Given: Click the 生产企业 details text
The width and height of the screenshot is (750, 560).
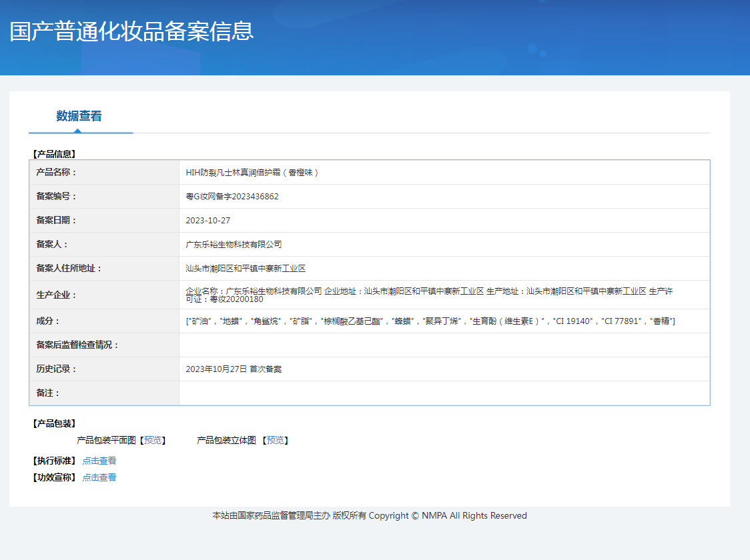Looking at the screenshot, I should 429,295.
